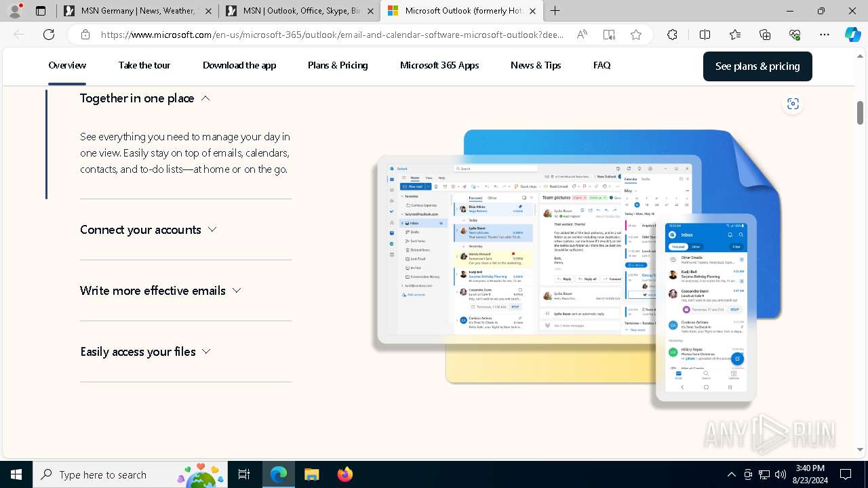Open Task View on taskbar

(x=244, y=474)
